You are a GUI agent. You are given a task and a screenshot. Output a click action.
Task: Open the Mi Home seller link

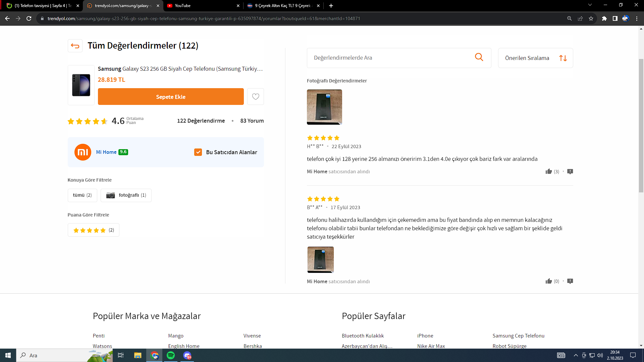click(106, 152)
